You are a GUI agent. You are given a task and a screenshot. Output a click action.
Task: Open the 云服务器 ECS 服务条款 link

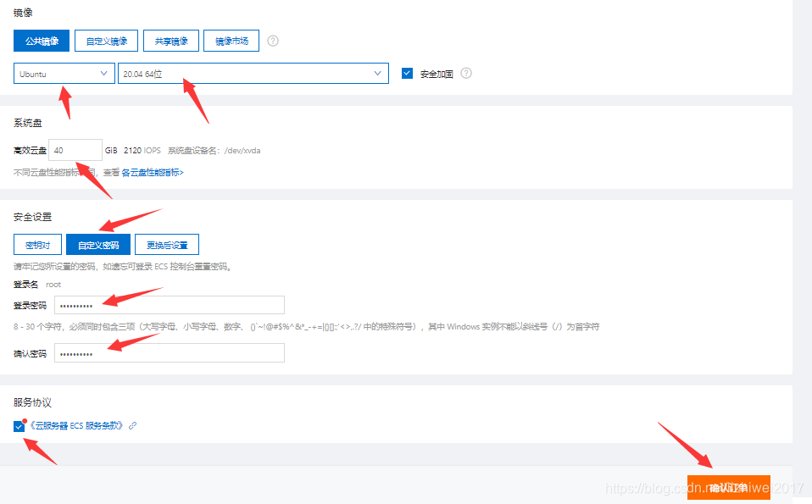click(x=76, y=425)
